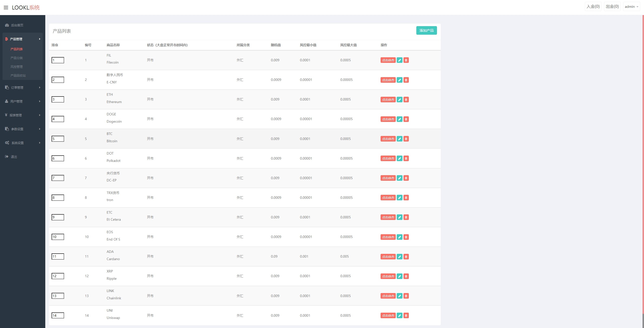
Task: Click the edit pencil icon for Filecoin row
Action: 399,60
